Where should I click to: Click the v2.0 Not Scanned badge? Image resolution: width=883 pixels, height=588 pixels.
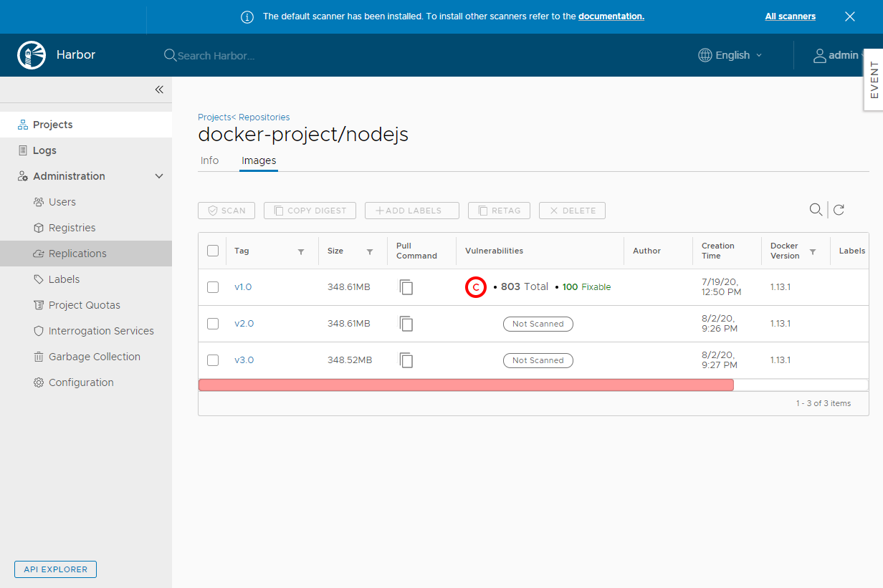tap(538, 324)
